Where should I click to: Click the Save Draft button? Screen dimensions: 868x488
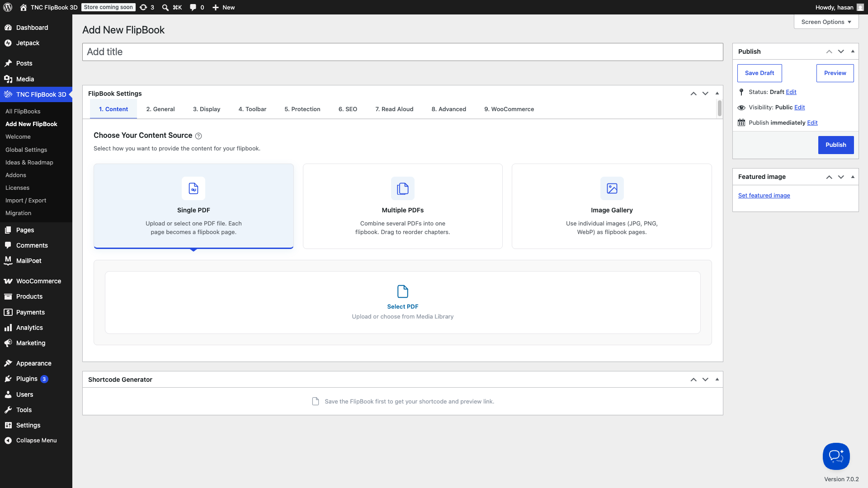pyautogui.click(x=759, y=73)
